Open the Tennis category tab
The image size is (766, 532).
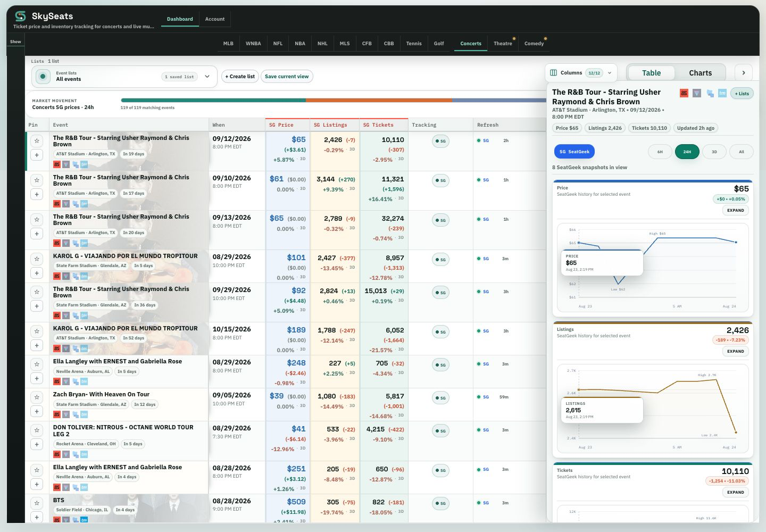pos(414,44)
